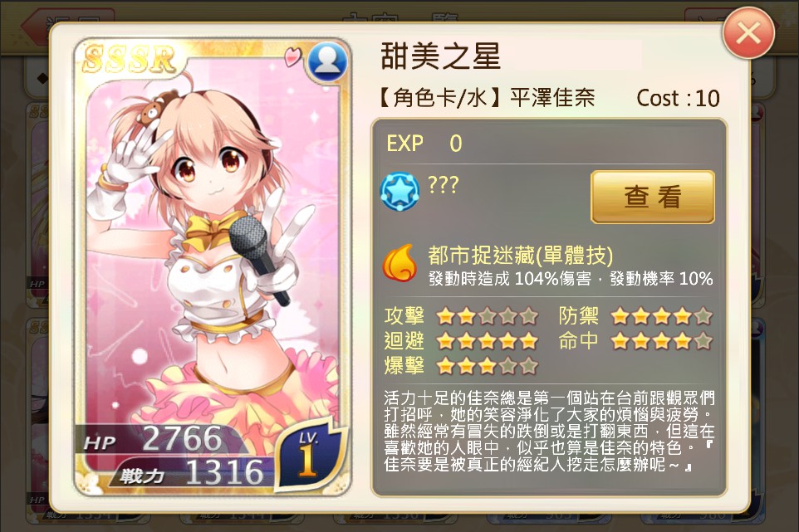Tap the pink heart favorite icon
Screen dimensions: 799x532
point(293,56)
